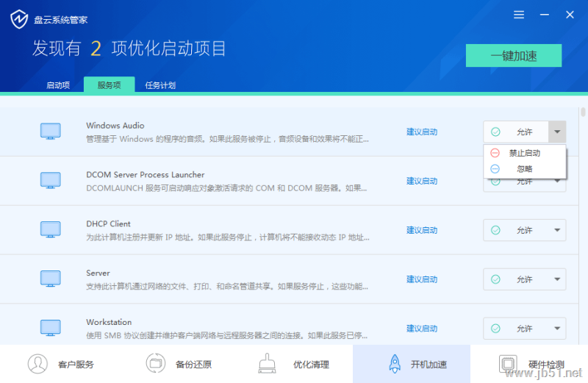588x383 pixels.
Task: Click the 开机加速 rocket icon
Action: coord(395,363)
